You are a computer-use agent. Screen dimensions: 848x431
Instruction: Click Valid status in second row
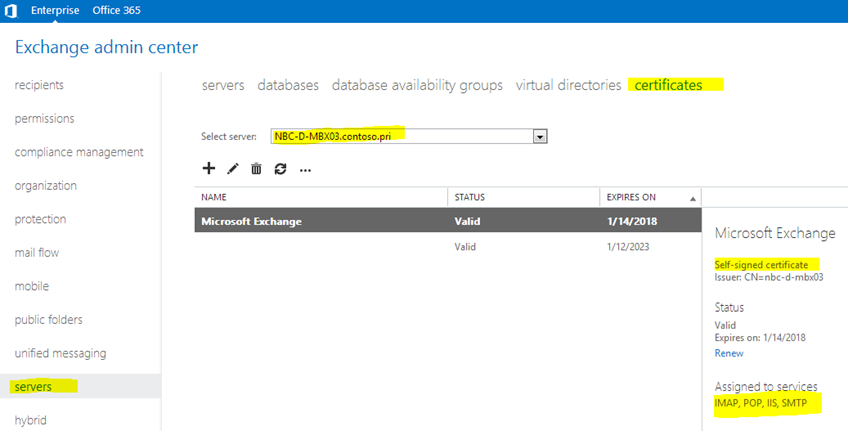click(465, 247)
